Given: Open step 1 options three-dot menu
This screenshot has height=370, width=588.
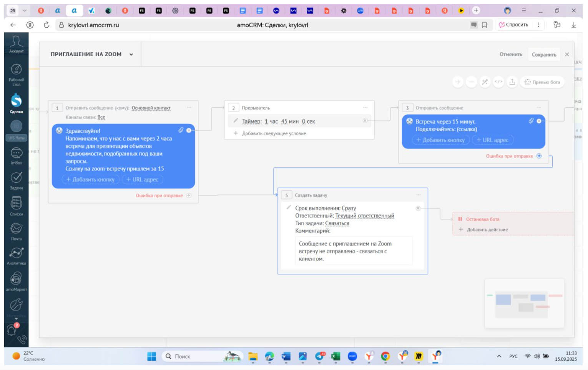Looking at the screenshot, I should pyautogui.click(x=189, y=108).
